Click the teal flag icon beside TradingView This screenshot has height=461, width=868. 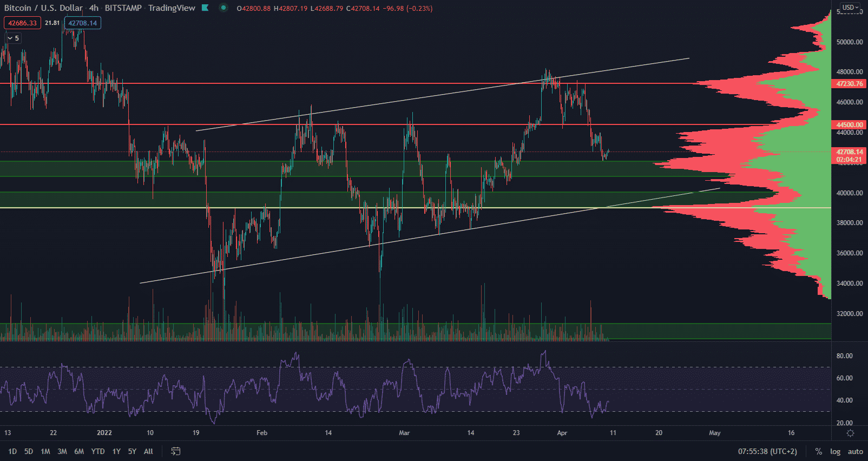point(205,8)
